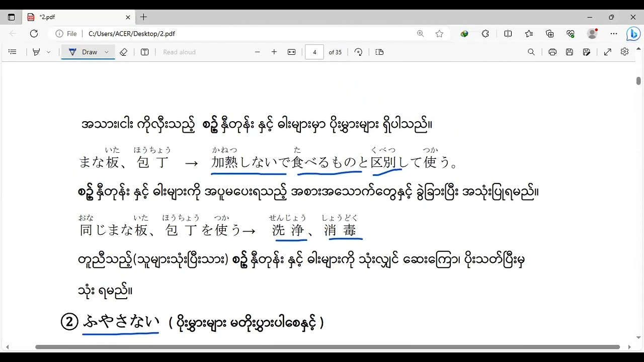Toggle split screen view
The image size is (644, 362).
point(508,34)
